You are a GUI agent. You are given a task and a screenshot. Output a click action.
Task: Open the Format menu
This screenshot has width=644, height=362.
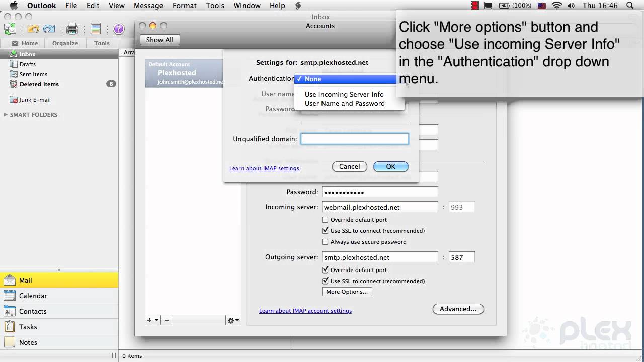click(x=185, y=6)
